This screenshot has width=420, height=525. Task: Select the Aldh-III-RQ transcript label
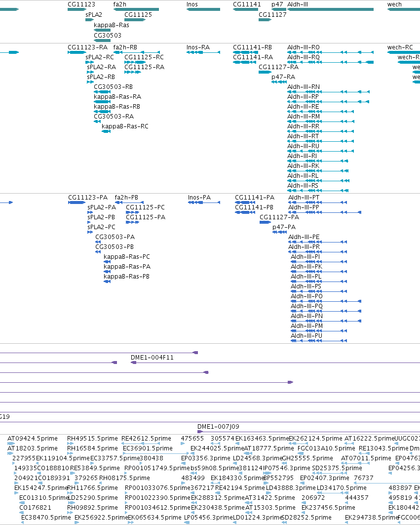pyautogui.click(x=304, y=57)
